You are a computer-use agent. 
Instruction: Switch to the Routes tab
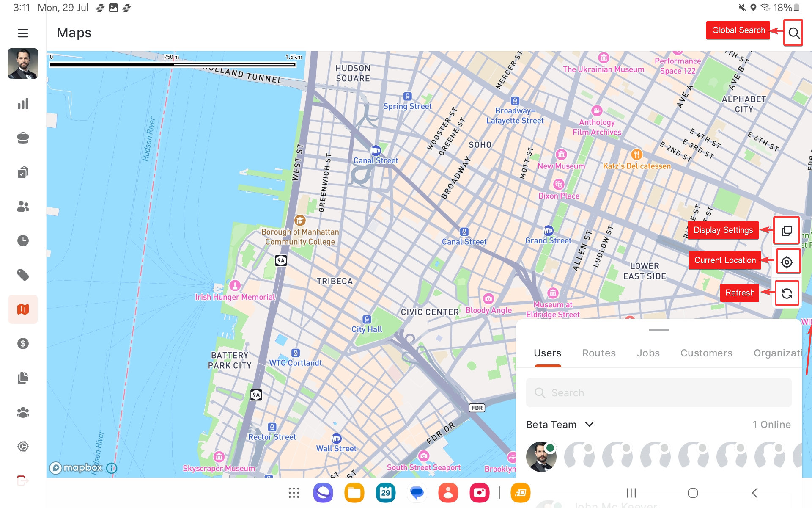tap(598, 353)
